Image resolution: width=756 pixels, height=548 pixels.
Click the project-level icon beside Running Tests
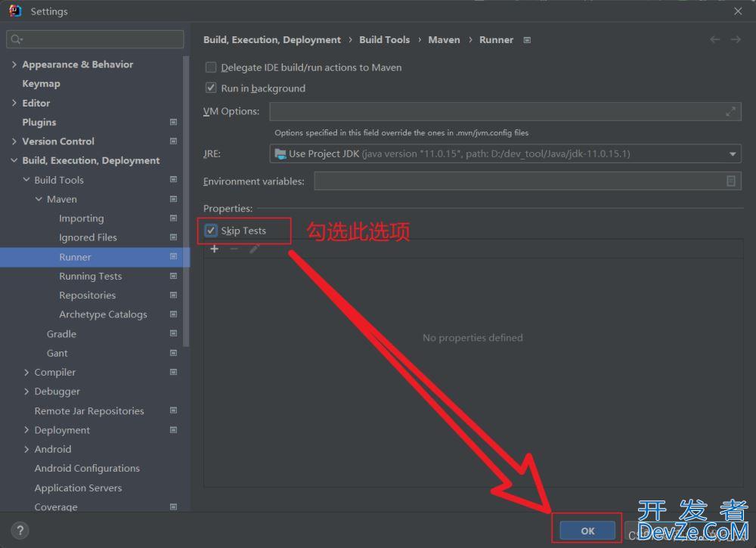click(174, 276)
